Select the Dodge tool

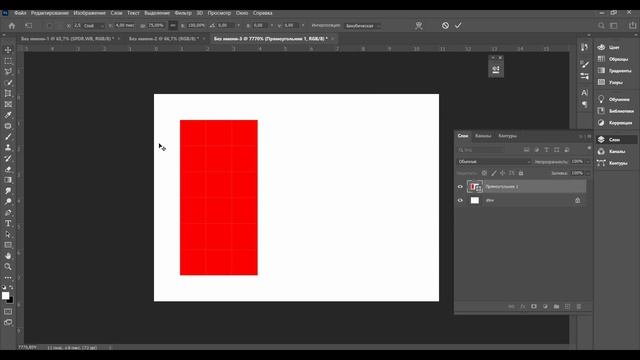pyautogui.click(x=8, y=202)
